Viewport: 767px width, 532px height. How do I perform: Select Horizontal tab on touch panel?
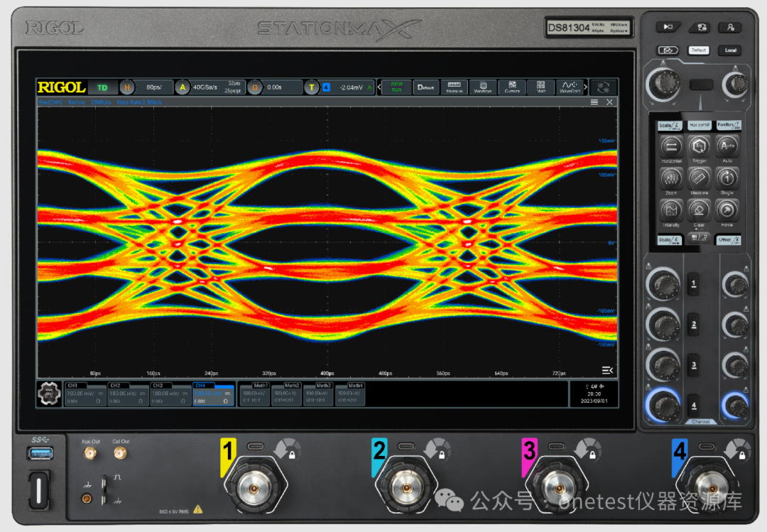699,125
